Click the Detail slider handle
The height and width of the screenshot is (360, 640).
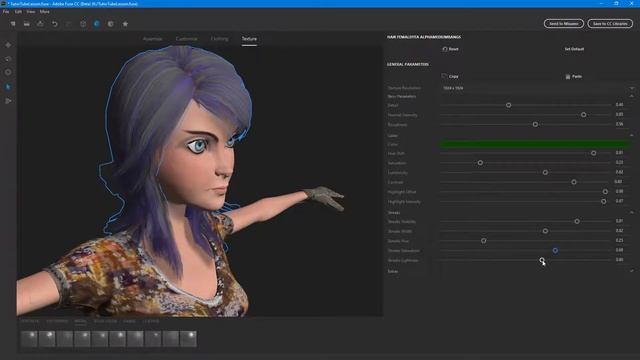(509, 105)
